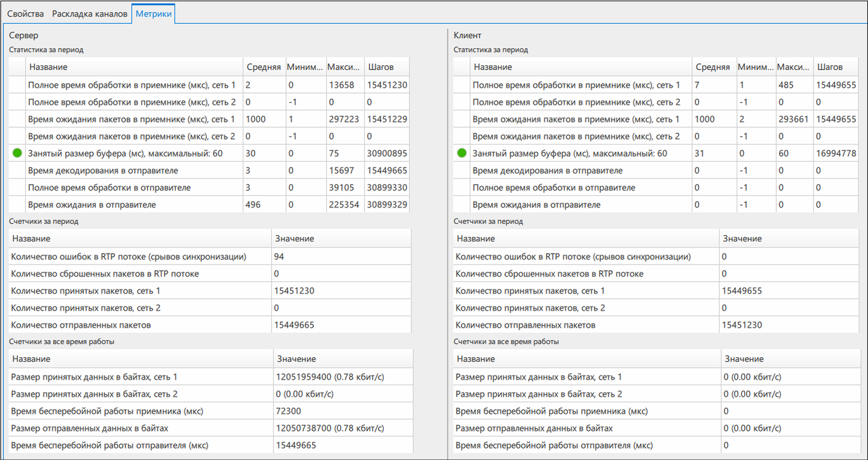Sort the server statistics by the Средняя column
The width and height of the screenshot is (868, 460).
point(264,67)
